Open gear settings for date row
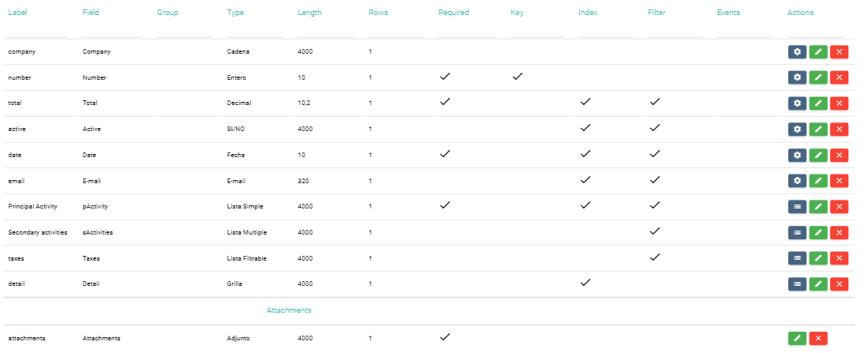Screen dimensions: 868x353 (797, 155)
